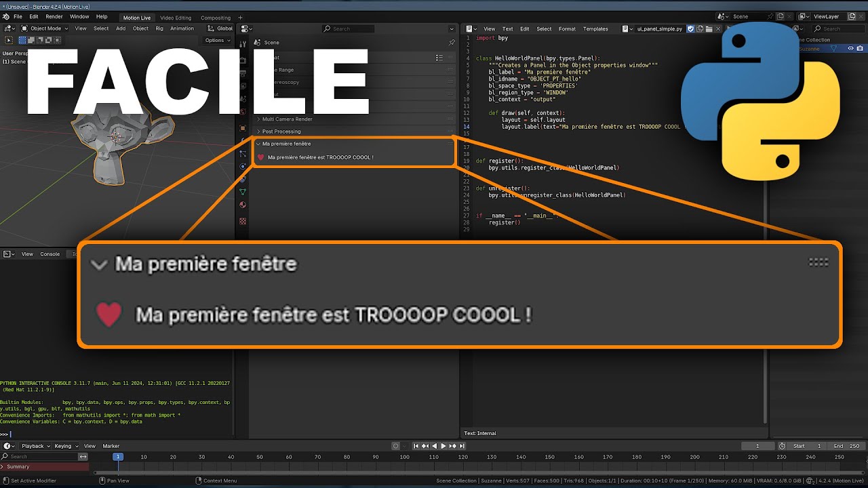Click the End frame 250 field
The width and height of the screenshot is (868, 488).
coord(847,446)
